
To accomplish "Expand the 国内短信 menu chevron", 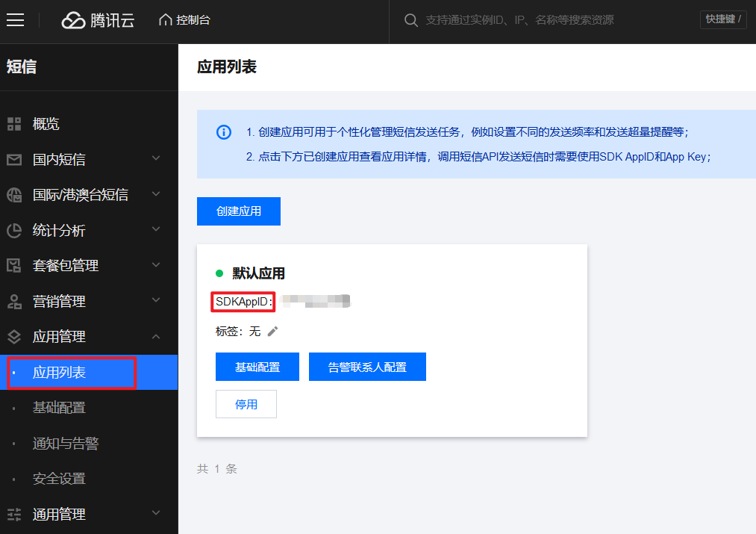I will (x=156, y=158).
